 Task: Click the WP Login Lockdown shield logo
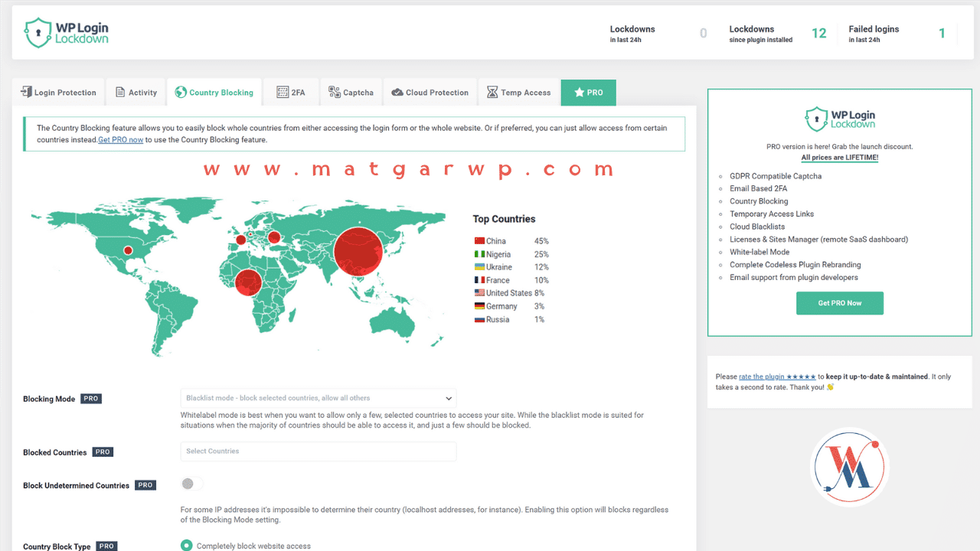click(37, 33)
